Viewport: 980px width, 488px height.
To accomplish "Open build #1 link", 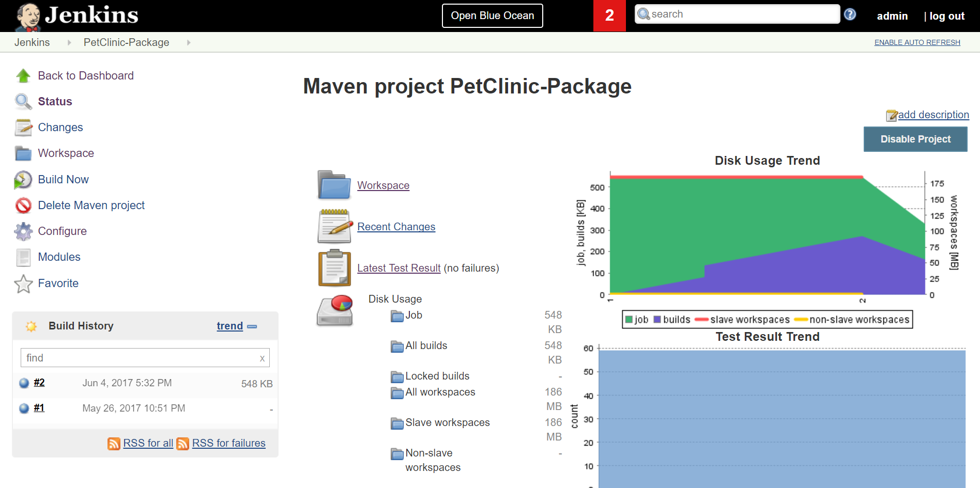I will click(x=39, y=408).
